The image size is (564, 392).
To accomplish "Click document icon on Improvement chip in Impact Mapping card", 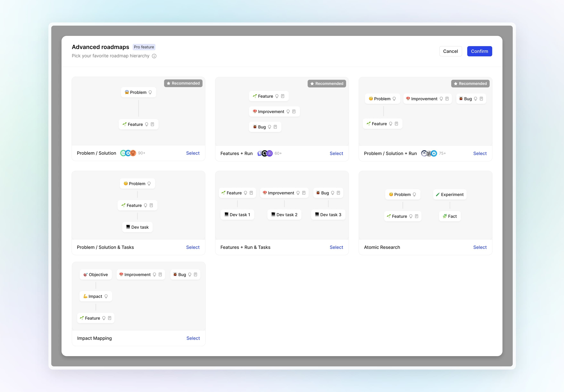I will coord(160,274).
